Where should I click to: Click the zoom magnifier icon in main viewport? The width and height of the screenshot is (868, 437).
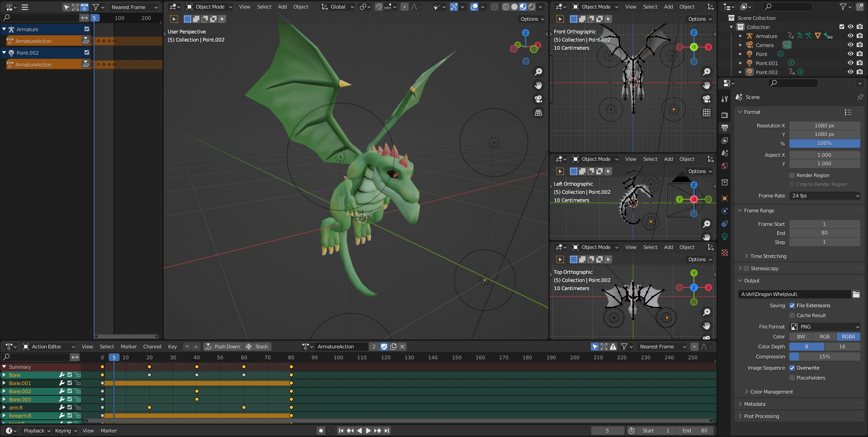click(538, 72)
